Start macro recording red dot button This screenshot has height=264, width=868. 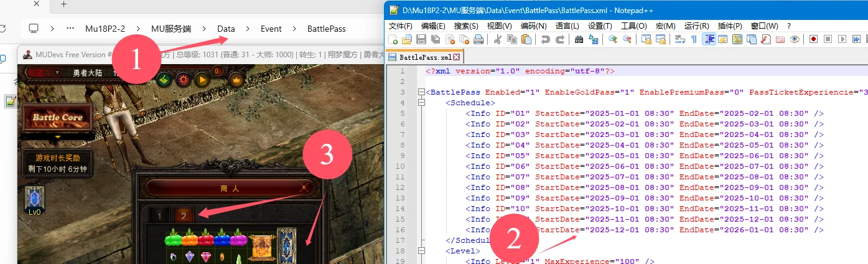[x=814, y=39]
